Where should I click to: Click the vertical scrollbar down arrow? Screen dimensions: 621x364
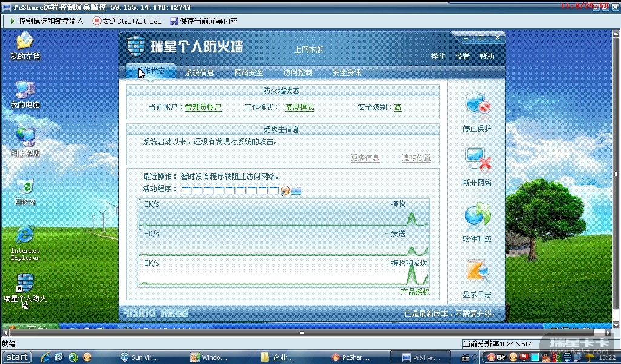click(x=616, y=325)
